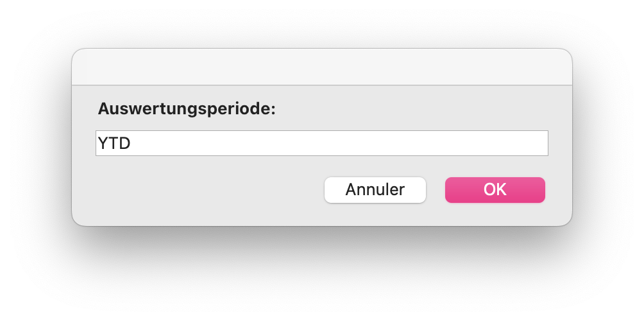
Task: Click the YTD text inside the field
Action: tap(114, 143)
